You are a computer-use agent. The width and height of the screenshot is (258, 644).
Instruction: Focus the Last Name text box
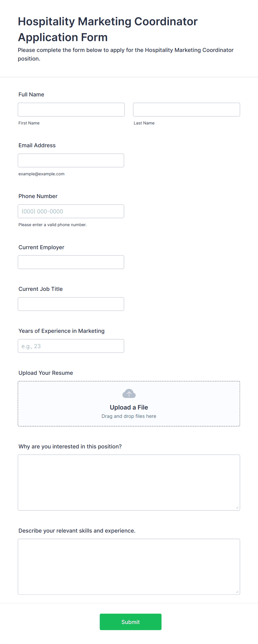tap(186, 109)
